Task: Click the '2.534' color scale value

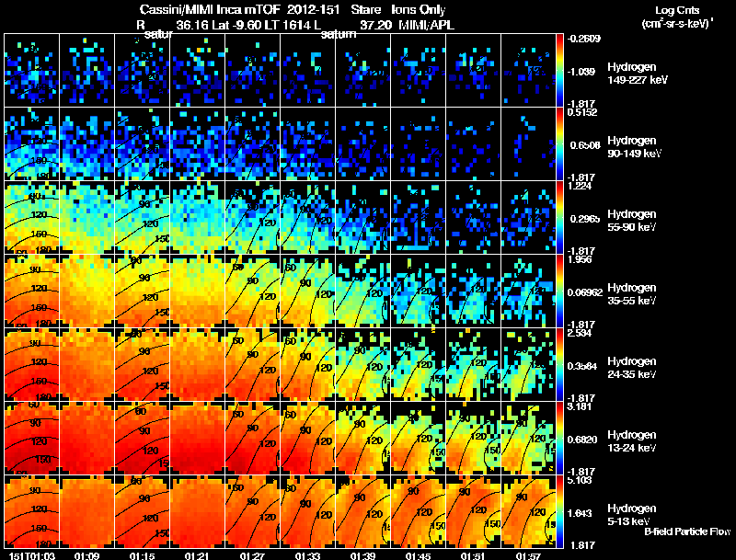Action: pos(580,333)
